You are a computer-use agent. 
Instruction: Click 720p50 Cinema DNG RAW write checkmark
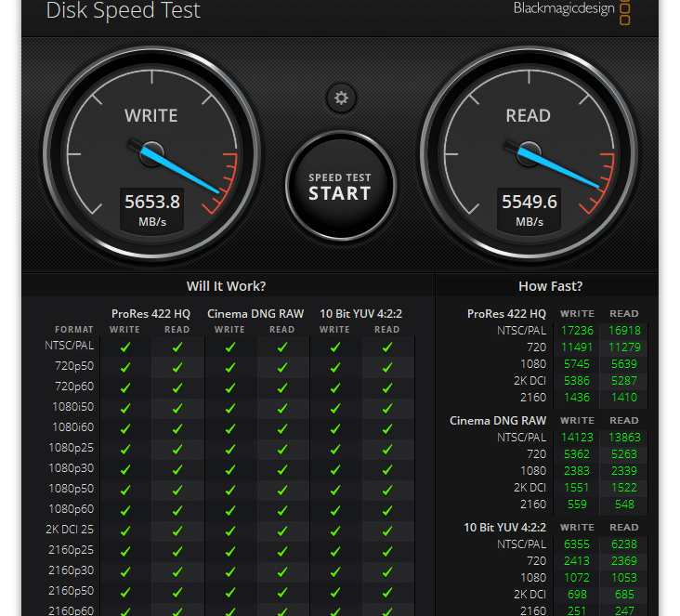[230, 367]
